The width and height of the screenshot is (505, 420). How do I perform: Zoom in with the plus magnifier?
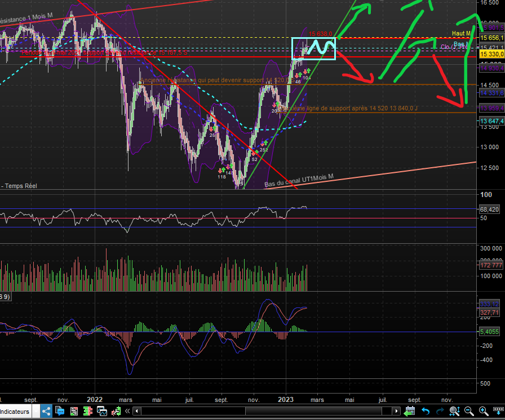484,411
